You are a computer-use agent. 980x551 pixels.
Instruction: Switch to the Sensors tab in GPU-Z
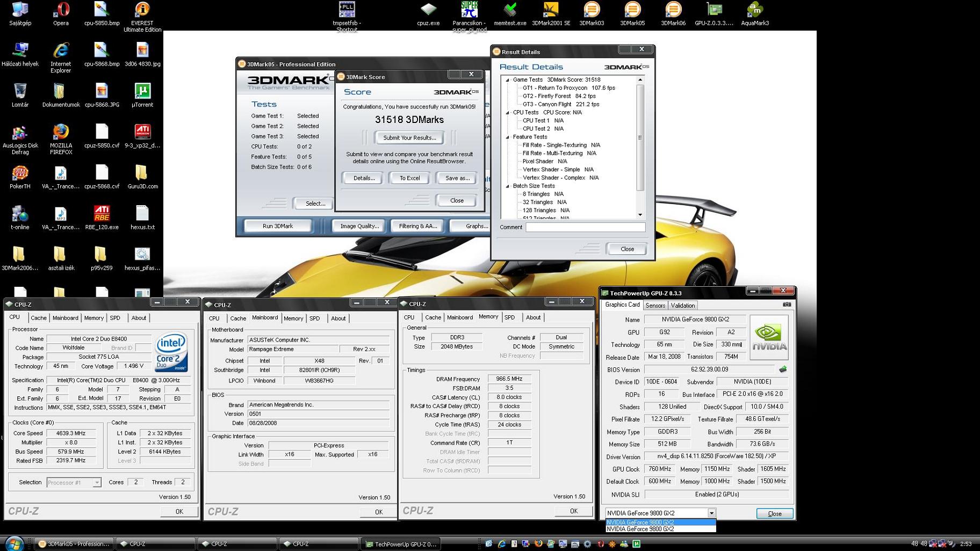(655, 305)
